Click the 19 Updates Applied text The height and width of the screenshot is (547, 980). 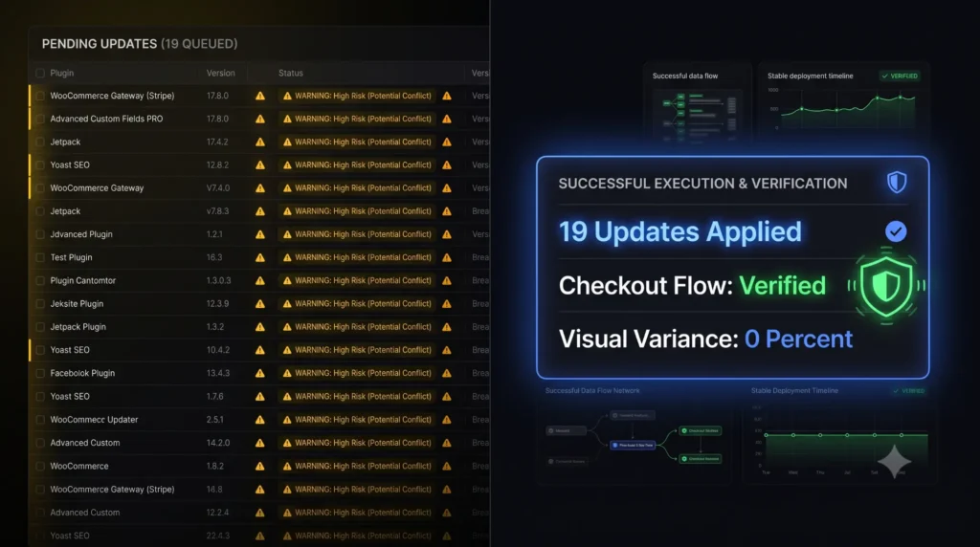coord(680,231)
